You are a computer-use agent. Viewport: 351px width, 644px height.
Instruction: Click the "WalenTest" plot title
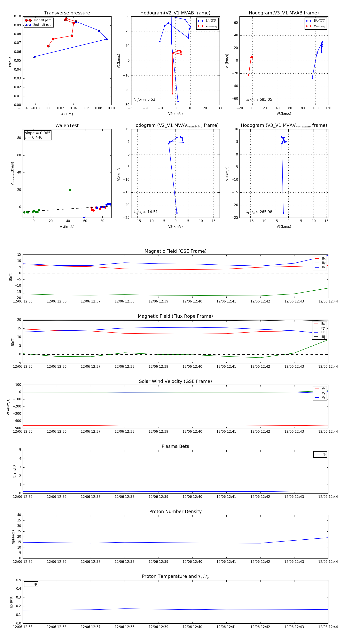click(x=67, y=125)
